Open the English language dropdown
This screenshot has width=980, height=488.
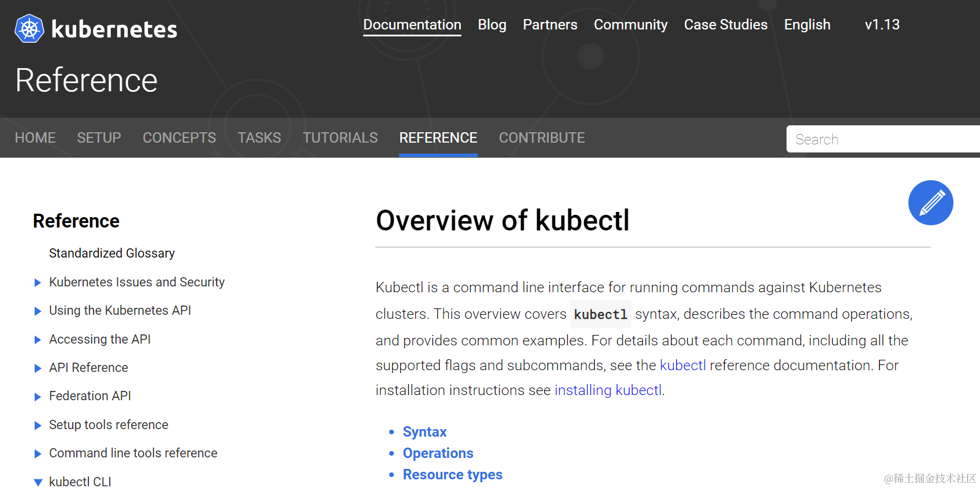[807, 25]
